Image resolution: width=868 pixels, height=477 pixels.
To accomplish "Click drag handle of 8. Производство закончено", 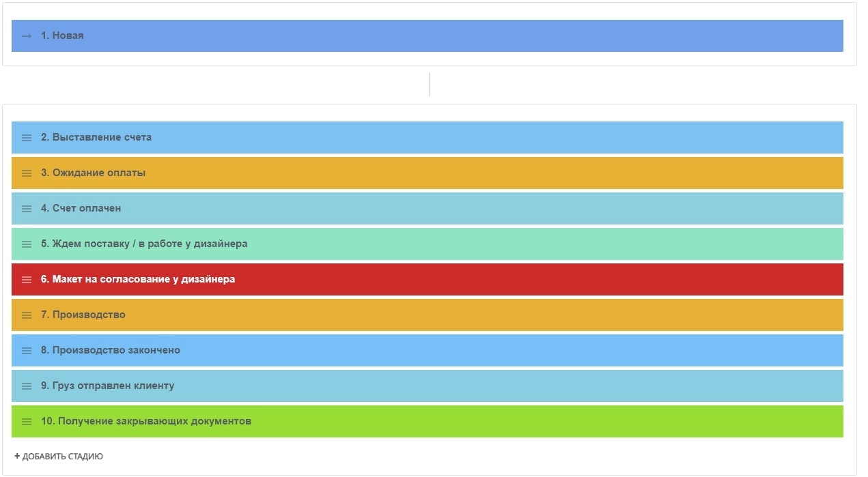I will coord(27,351).
